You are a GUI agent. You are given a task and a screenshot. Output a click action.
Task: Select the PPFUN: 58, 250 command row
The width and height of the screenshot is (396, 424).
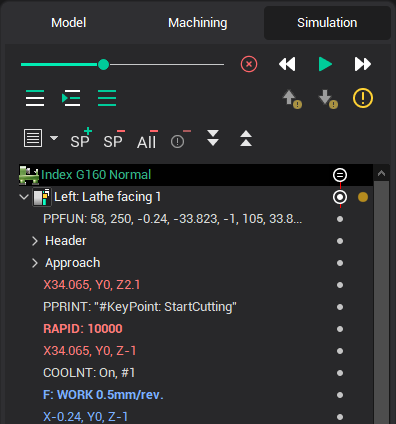click(196, 219)
